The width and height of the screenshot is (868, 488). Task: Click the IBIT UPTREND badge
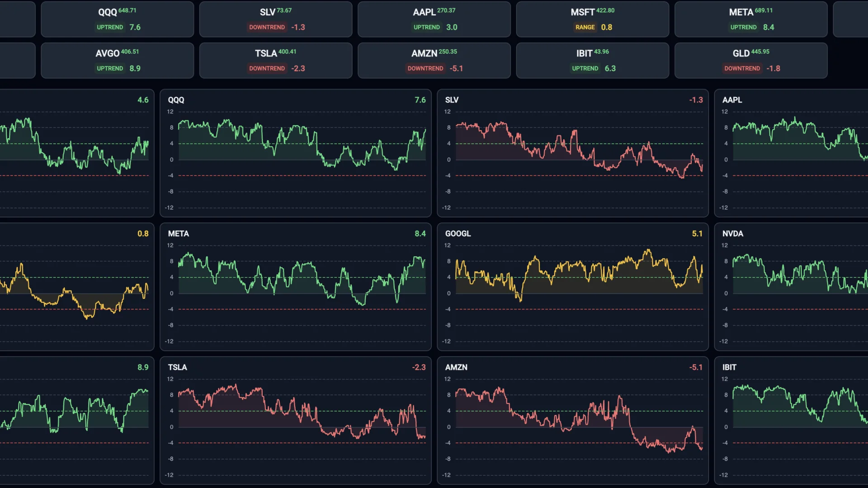pyautogui.click(x=585, y=68)
